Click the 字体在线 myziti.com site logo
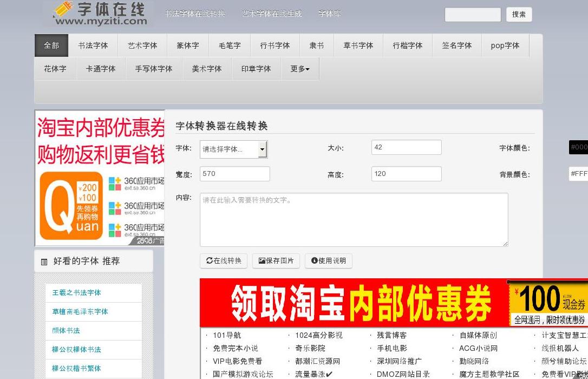 (100, 14)
